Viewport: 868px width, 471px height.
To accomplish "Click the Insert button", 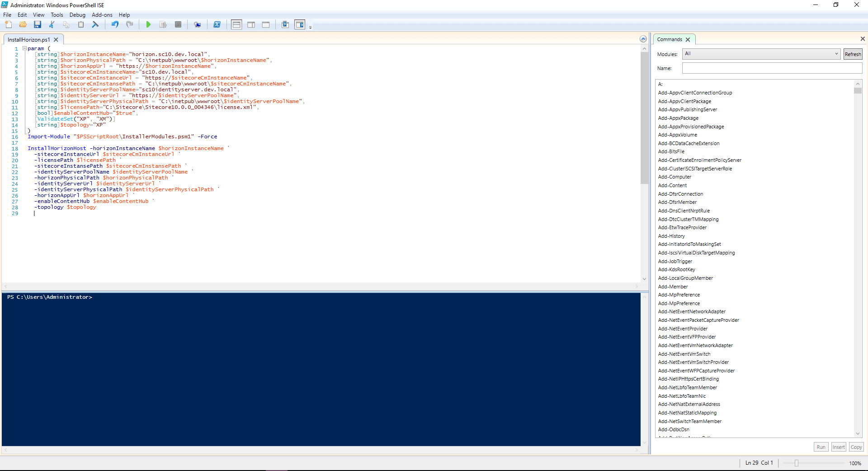I will pyautogui.click(x=839, y=447).
